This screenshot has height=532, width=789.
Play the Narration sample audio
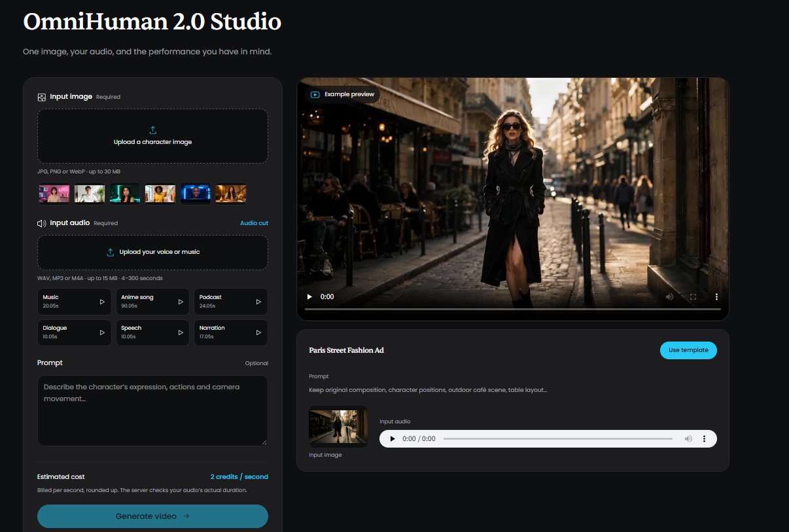258,332
